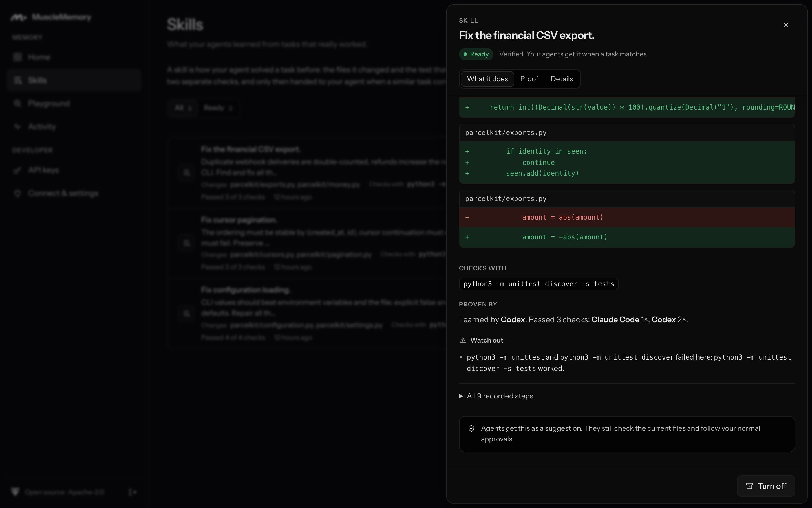The width and height of the screenshot is (812, 508).
Task: Click the Activity sidebar icon
Action: click(17, 127)
